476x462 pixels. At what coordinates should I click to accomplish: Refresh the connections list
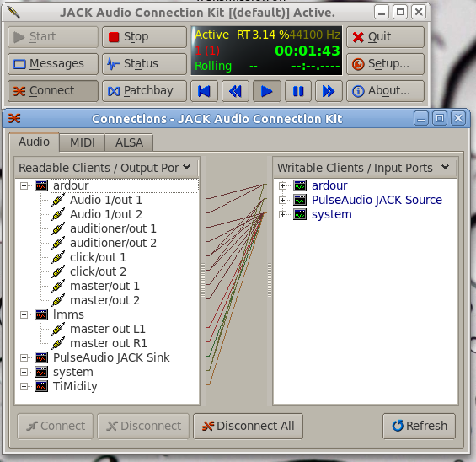pos(420,426)
